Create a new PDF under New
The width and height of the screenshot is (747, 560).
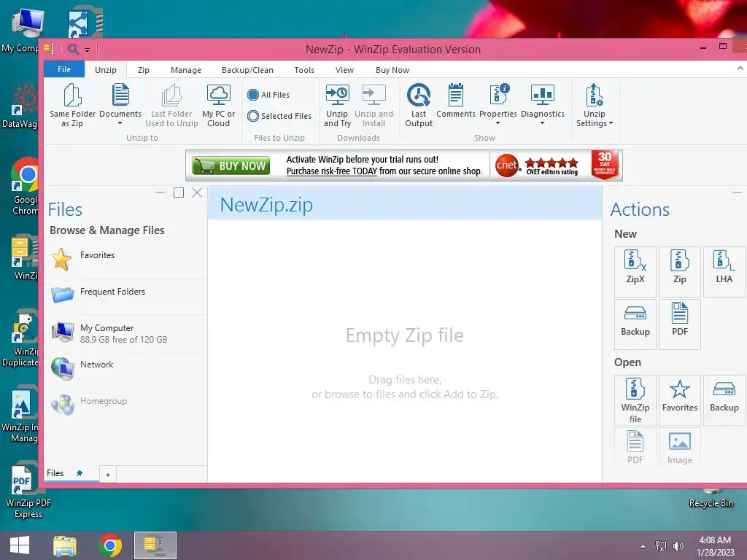pos(679,324)
